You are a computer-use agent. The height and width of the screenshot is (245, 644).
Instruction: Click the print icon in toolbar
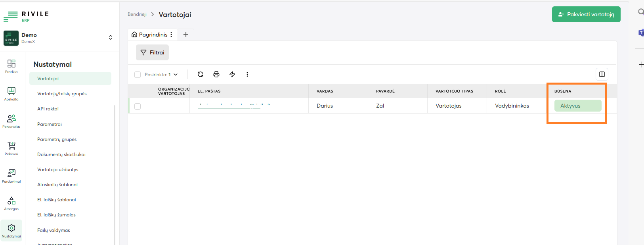coord(216,74)
